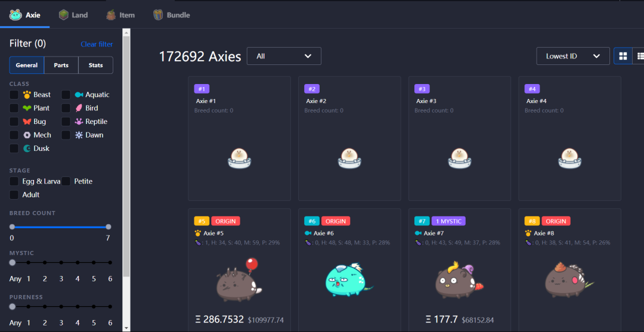This screenshot has width=644, height=332.
Task: Click the Bug butterfly icon
Action: pyautogui.click(x=27, y=122)
